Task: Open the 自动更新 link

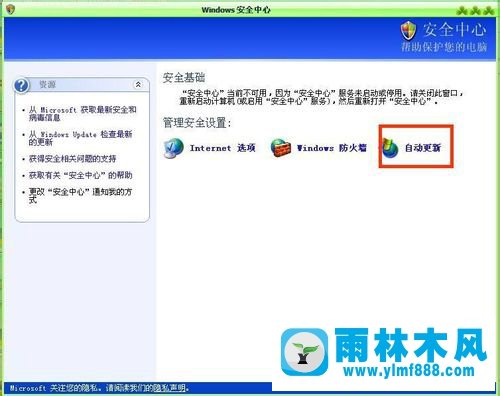Action: pos(423,148)
